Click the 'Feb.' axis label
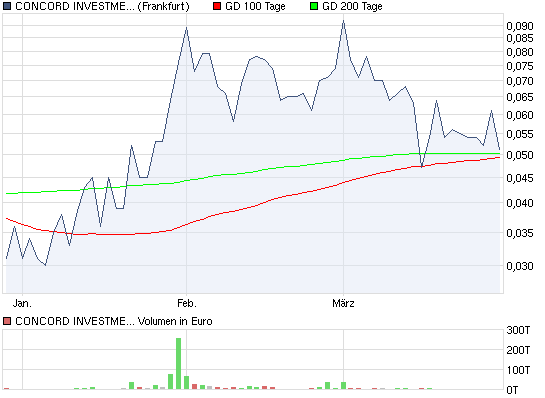This screenshot has width=545, height=398. point(187,303)
